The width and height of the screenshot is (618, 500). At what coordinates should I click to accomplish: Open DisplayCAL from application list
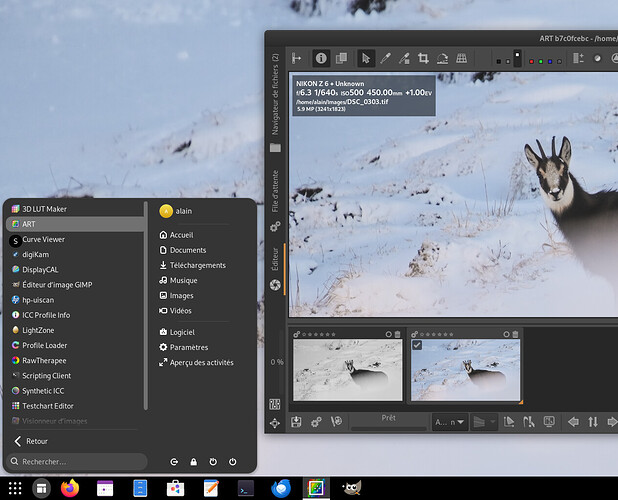75,270
